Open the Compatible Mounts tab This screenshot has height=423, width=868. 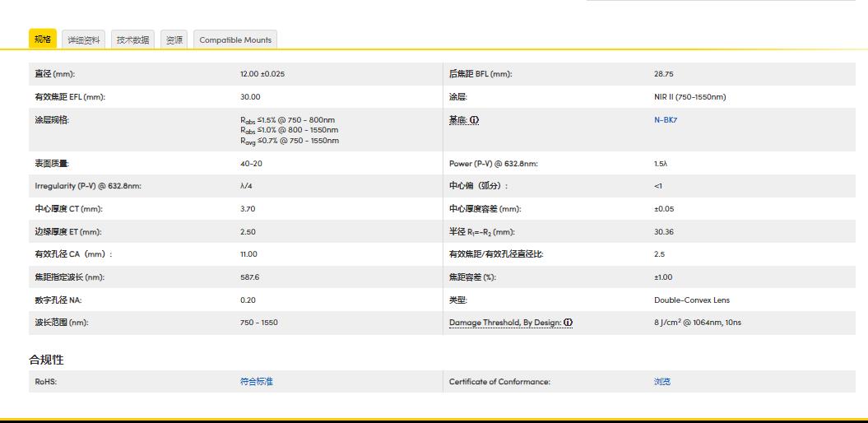(235, 40)
